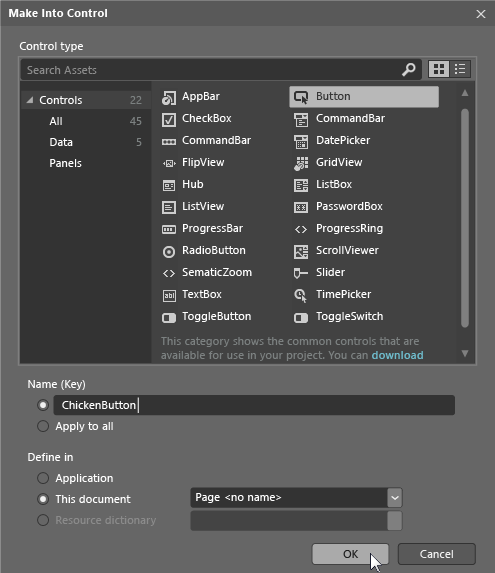This screenshot has height=573, width=495.
Task: Choose the GridView control icon
Action: [x=301, y=163]
